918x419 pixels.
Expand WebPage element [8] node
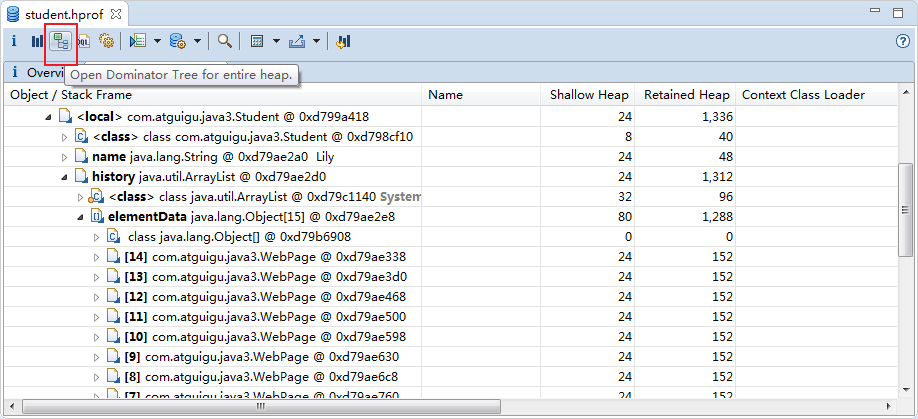pyautogui.click(x=97, y=377)
